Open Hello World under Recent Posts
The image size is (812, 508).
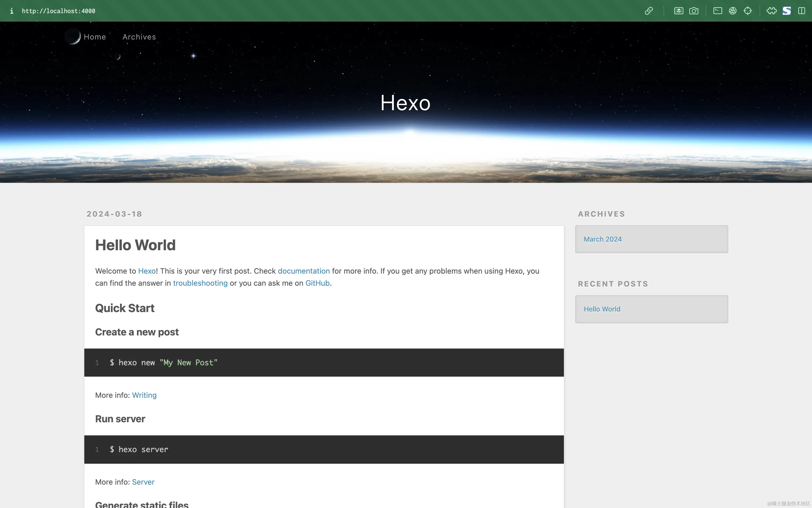coord(602,309)
